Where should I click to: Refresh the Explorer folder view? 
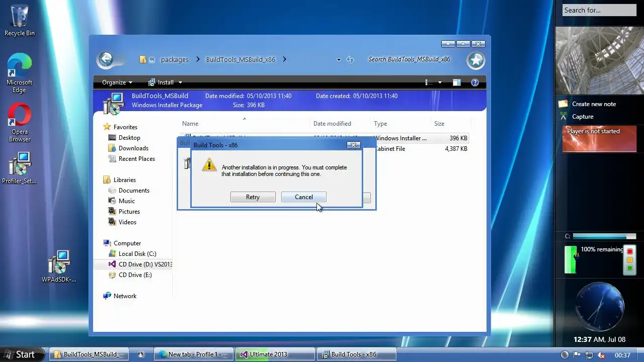350,60
